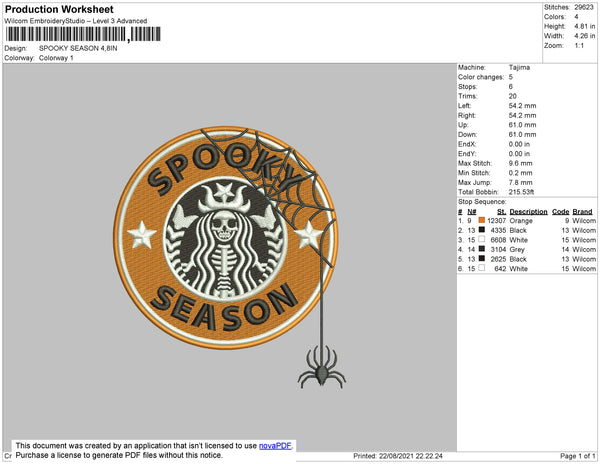
Task: Click the Trims value 20
Action: [x=512, y=96]
